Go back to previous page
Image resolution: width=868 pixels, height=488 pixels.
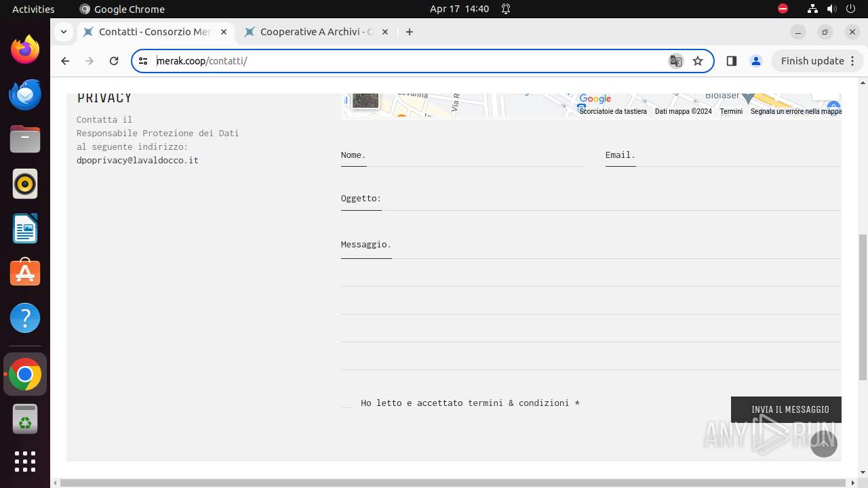point(65,61)
